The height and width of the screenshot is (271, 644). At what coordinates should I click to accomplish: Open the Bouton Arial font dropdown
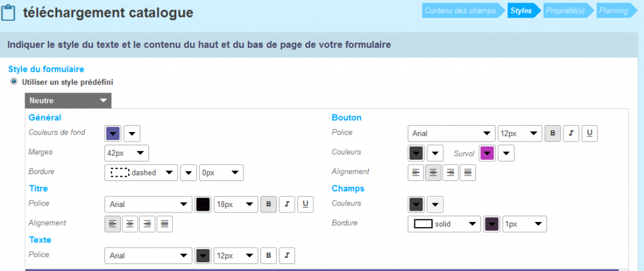452,133
